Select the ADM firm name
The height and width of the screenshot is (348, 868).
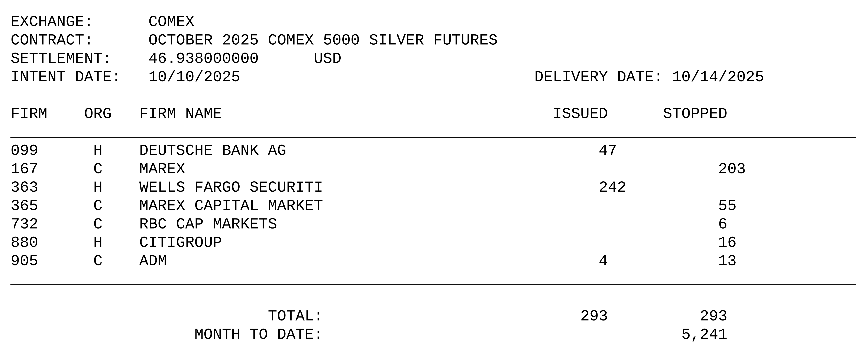153,261
